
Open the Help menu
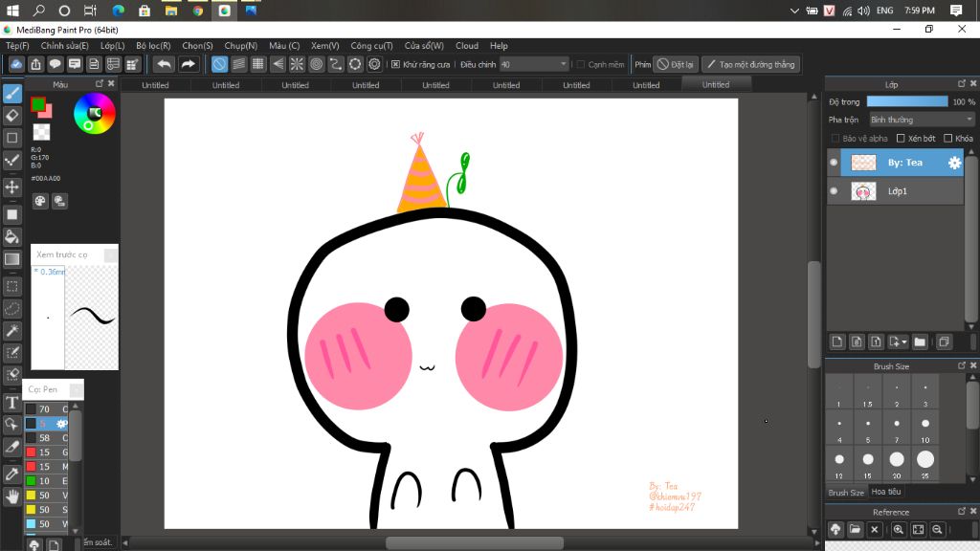[x=499, y=46]
